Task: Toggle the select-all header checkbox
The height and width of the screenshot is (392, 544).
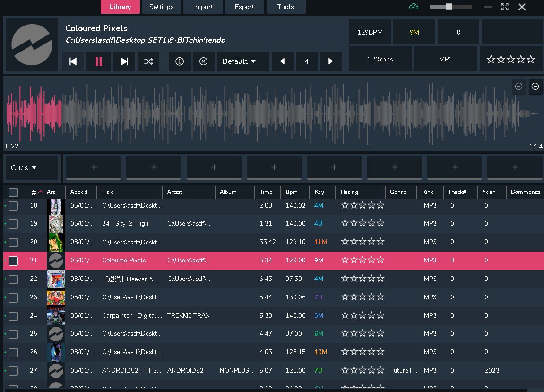Action: (x=13, y=192)
